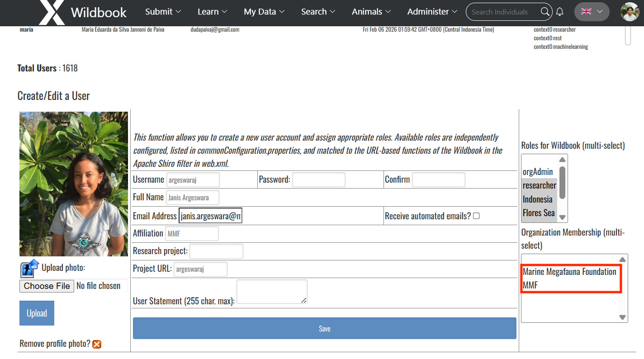The height and width of the screenshot is (359, 644).
Task: Click the Email Address field
Action: pos(211,216)
